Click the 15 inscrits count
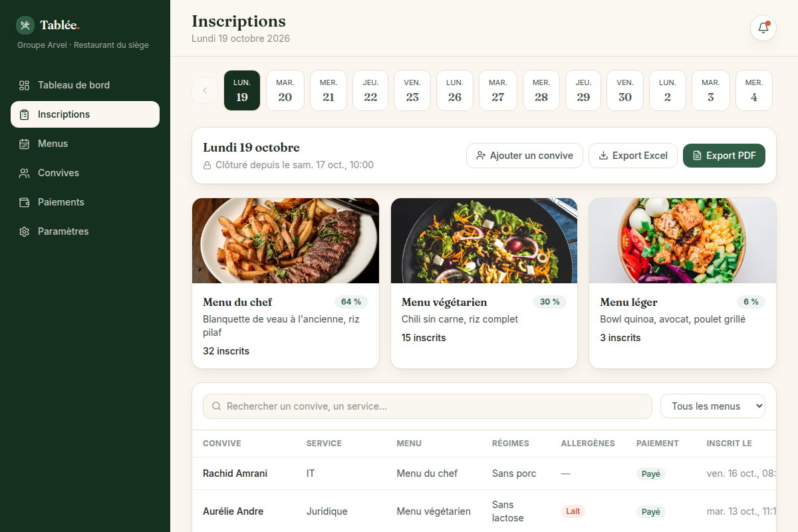The image size is (798, 532). (424, 338)
